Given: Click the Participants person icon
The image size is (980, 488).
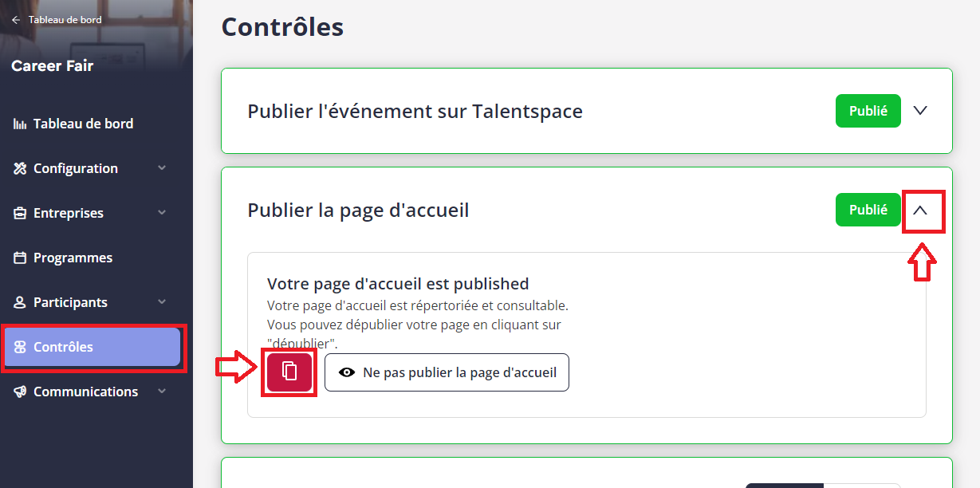Looking at the screenshot, I should [20, 302].
